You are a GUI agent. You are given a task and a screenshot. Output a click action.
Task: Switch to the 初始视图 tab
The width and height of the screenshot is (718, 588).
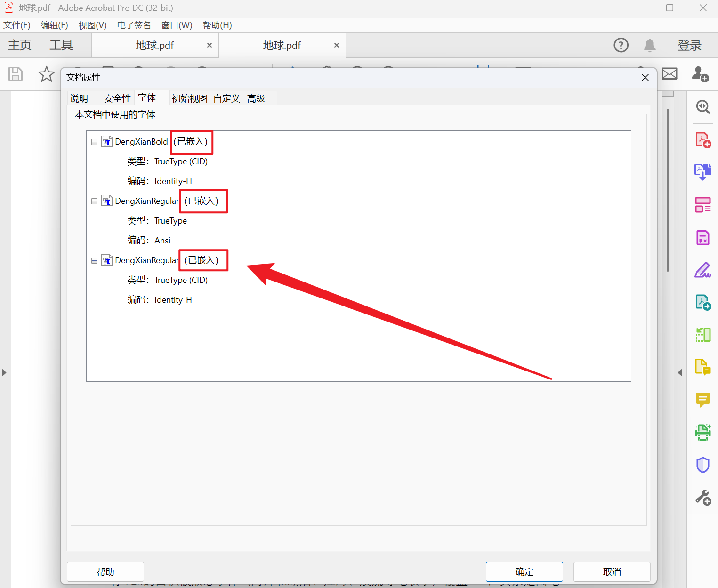point(189,98)
